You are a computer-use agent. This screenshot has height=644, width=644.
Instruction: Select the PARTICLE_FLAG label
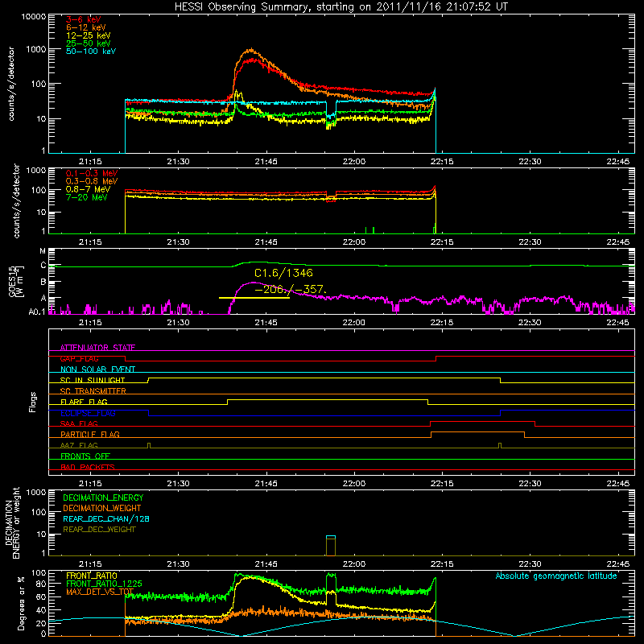tap(90, 434)
